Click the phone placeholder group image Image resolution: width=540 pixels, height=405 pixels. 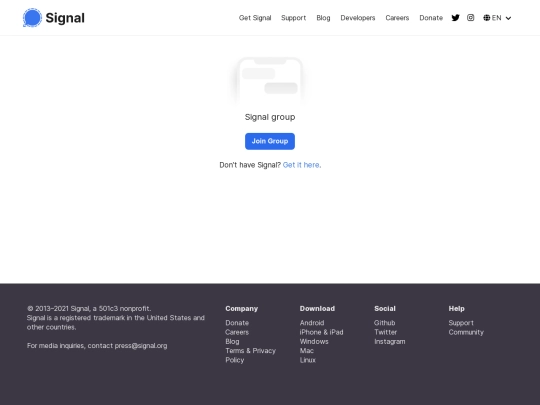(270, 81)
